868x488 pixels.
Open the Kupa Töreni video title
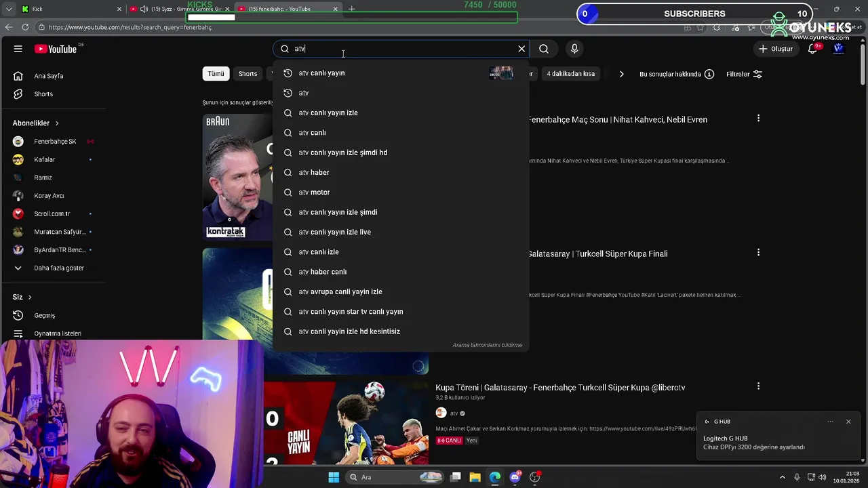(560, 388)
